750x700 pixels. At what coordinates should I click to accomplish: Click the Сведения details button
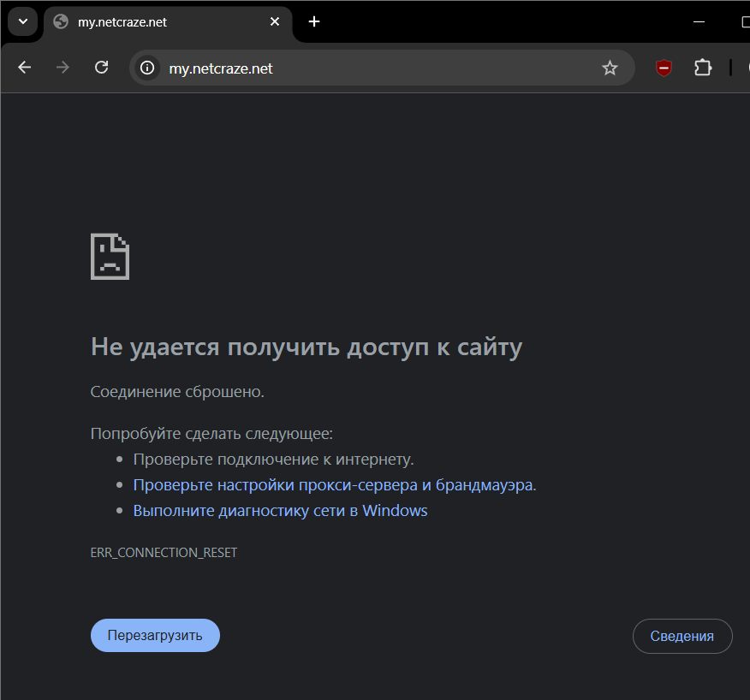pyautogui.click(x=682, y=636)
